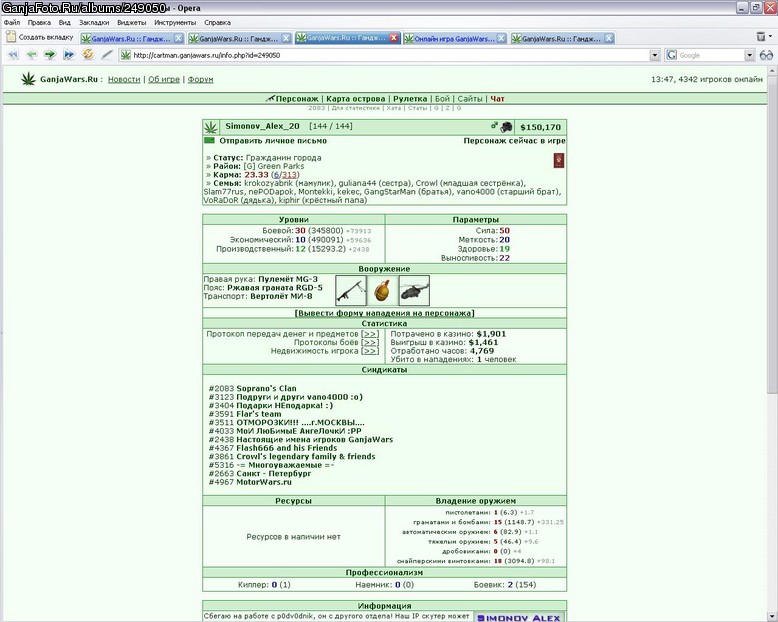Open the Виджеты menu
778x622 pixels.
coord(131,22)
